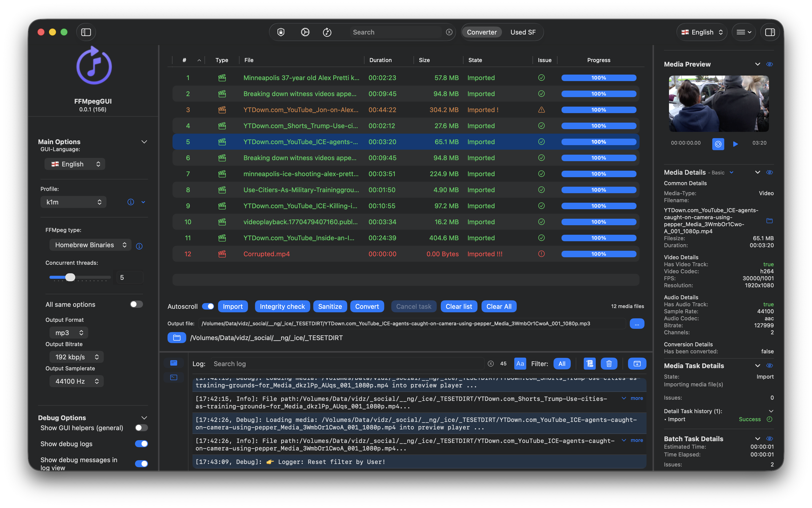Image resolution: width=812 pixels, height=508 pixels.
Task: Disable Show debug logs switch
Action: [x=141, y=444]
